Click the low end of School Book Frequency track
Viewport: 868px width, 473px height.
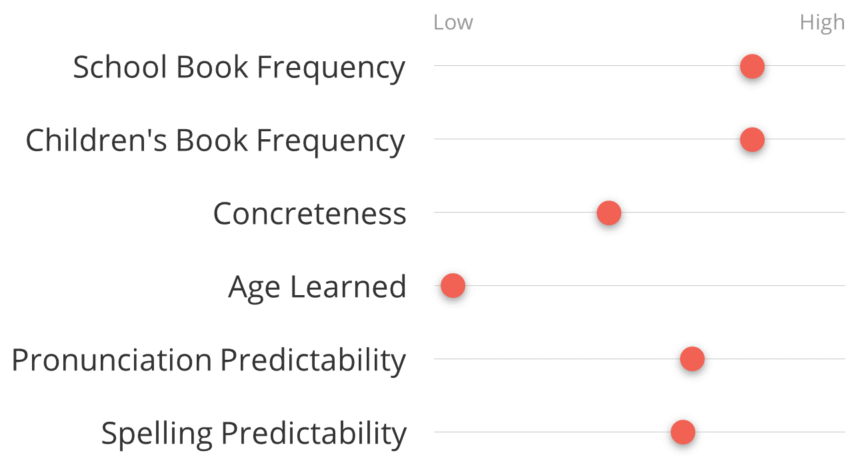tap(437, 66)
